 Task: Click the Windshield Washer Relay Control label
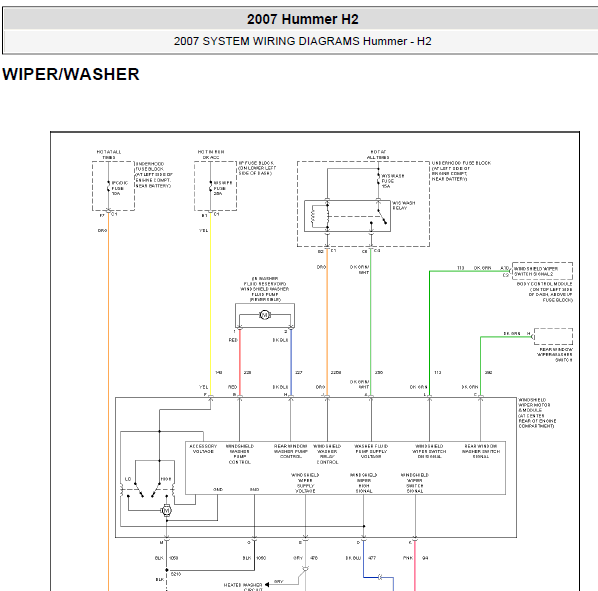[x=327, y=454]
